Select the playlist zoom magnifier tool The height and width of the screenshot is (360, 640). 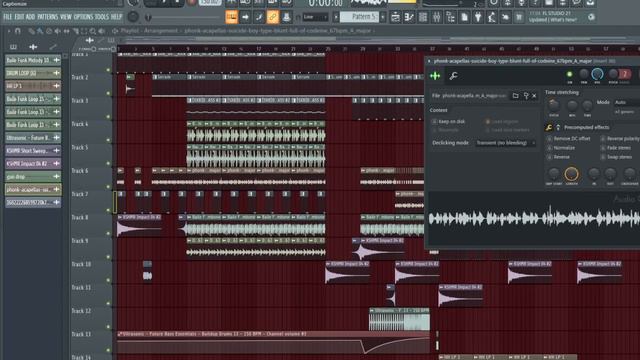pos(93,31)
